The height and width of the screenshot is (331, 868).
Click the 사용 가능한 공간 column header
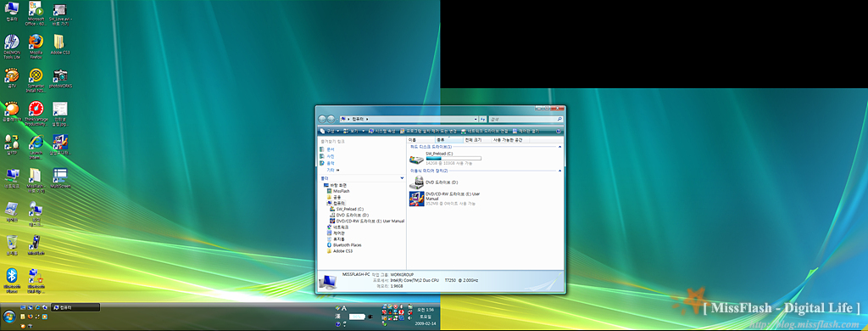click(511, 140)
